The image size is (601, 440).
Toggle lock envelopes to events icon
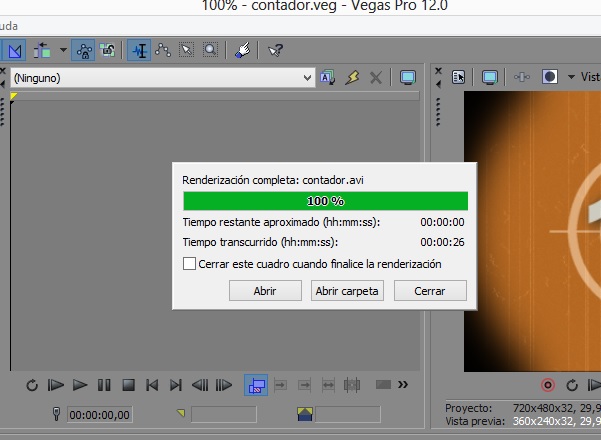tap(83, 50)
